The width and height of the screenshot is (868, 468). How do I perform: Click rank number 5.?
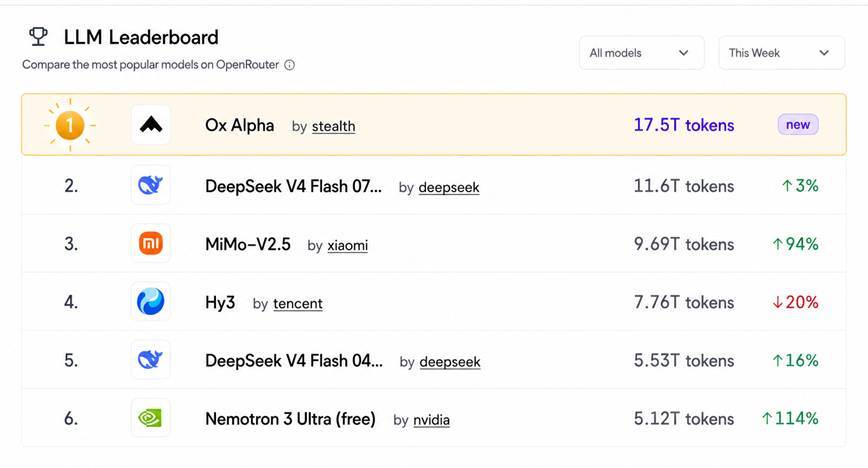click(71, 361)
